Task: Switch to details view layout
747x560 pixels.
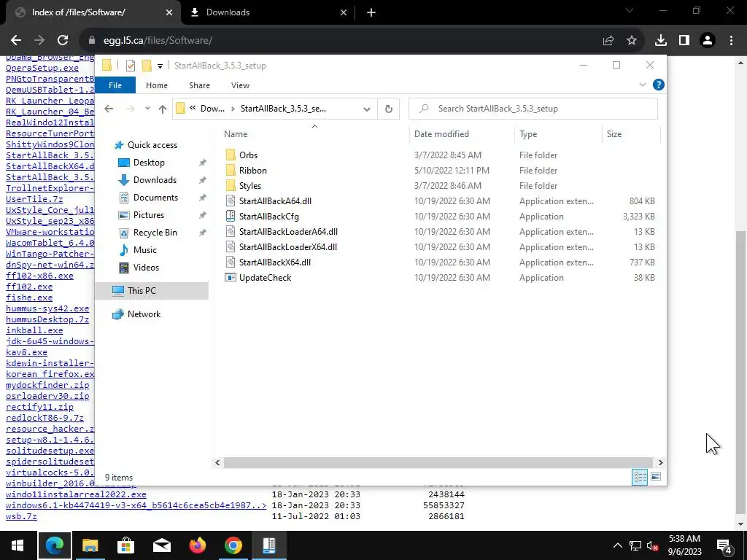Action: 640,477
